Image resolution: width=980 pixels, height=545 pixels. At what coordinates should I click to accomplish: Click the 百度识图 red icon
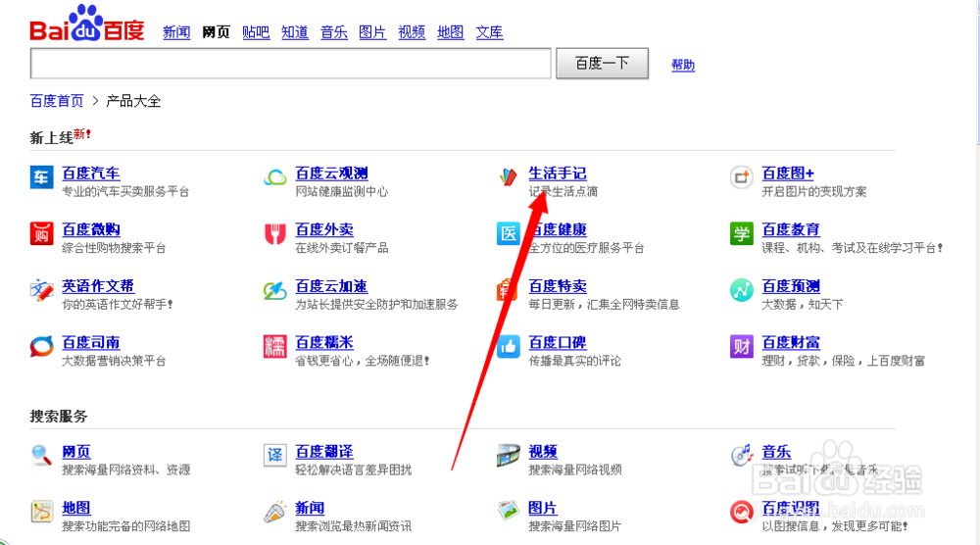click(741, 512)
